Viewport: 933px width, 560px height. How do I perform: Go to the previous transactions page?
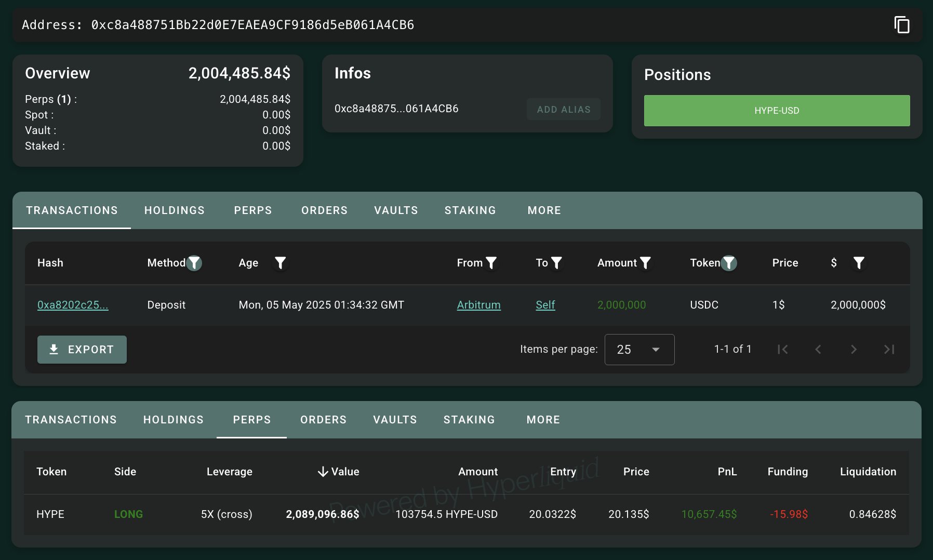pyautogui.click(x=818, y=350)
